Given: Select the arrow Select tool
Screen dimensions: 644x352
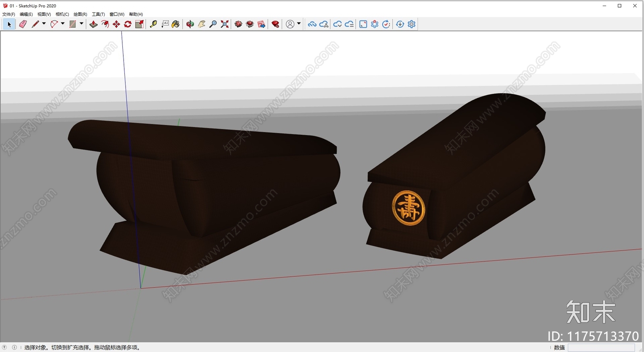Looking at the screenshot, I should pos(9,25).
